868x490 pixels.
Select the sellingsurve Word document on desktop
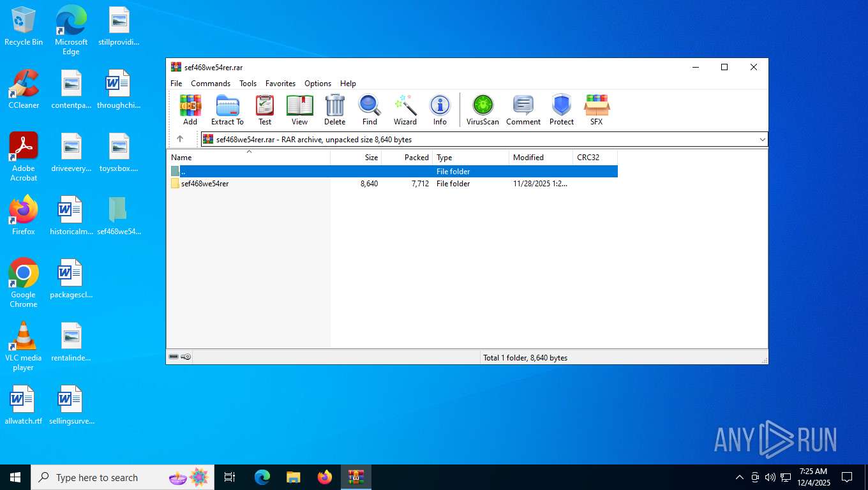pos(71,406)
